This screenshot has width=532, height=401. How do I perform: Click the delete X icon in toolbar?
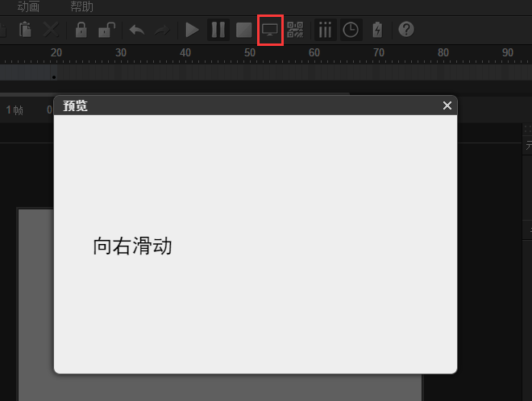point(51,31)
